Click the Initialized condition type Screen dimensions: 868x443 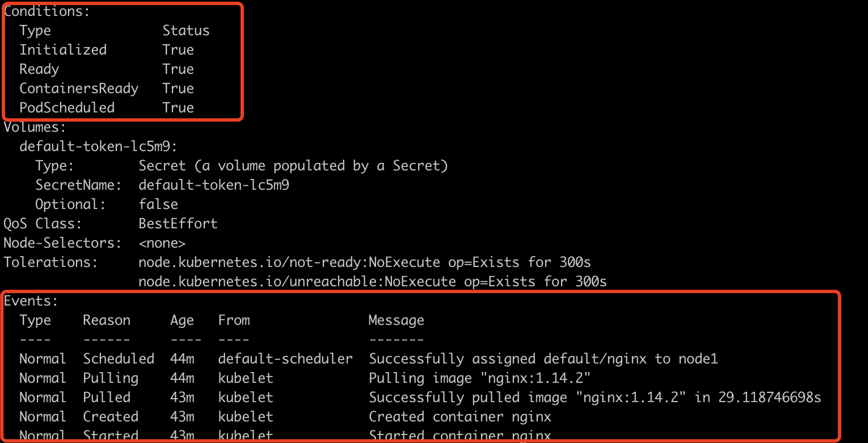click(63, 50)
